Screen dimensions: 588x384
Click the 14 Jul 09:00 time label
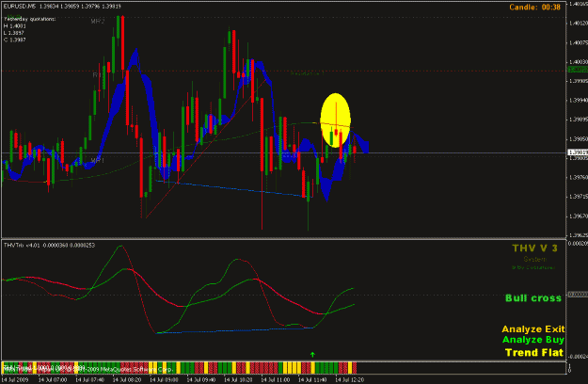[164, 380]
